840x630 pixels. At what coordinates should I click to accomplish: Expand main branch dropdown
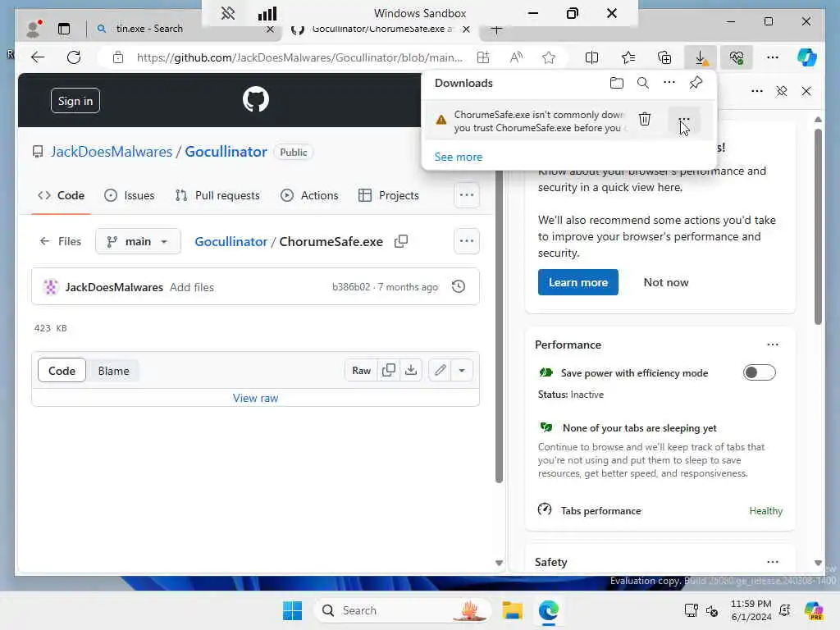[138, 242]
